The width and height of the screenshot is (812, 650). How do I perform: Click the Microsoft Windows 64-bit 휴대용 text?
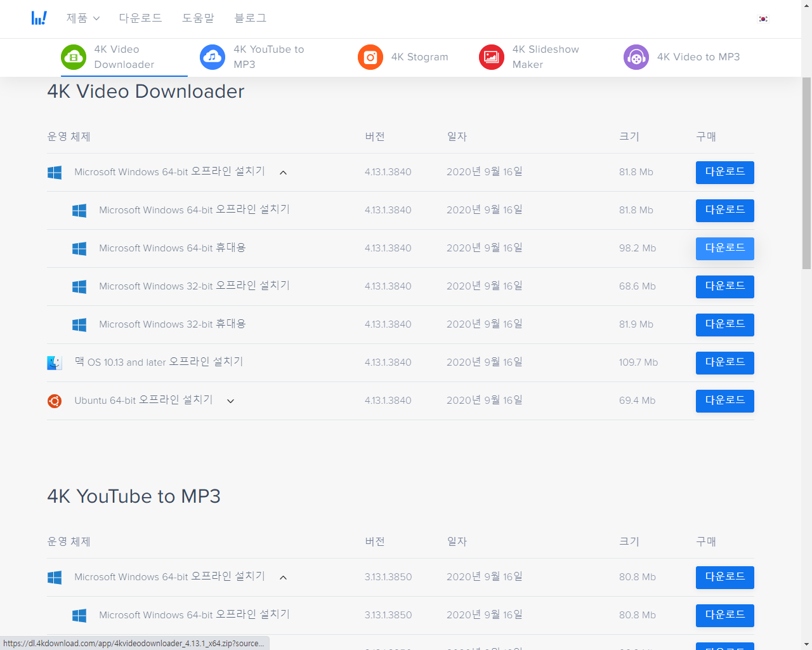[x=173, y=248]
